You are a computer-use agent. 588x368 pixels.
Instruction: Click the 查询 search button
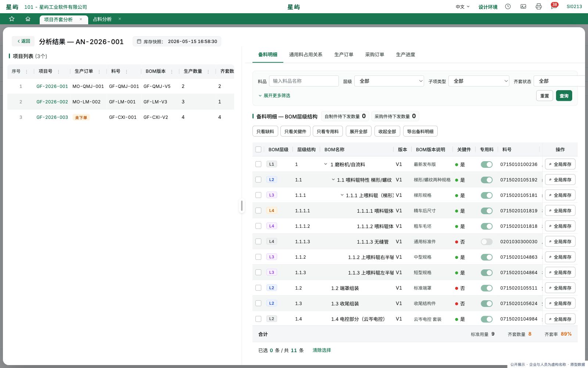564,96
